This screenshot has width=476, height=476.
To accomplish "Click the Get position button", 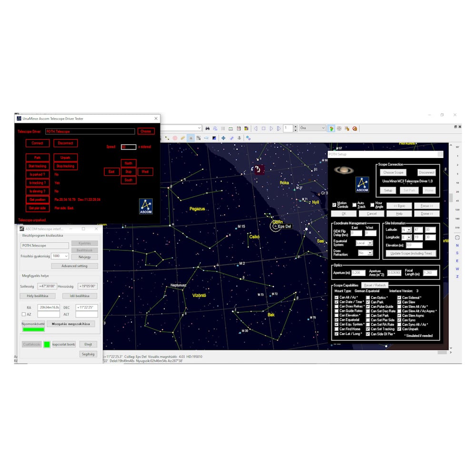I will click(x=37, y=200).
